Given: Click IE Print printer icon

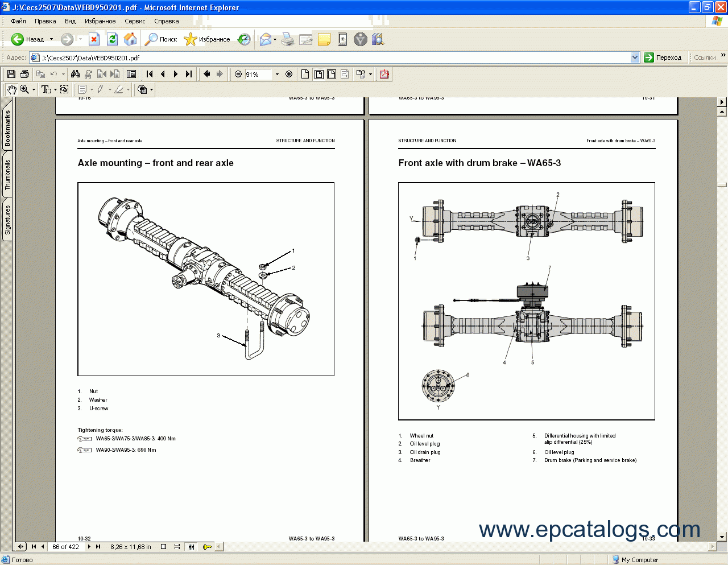Looking at the screenshot, I should point(288,39).
